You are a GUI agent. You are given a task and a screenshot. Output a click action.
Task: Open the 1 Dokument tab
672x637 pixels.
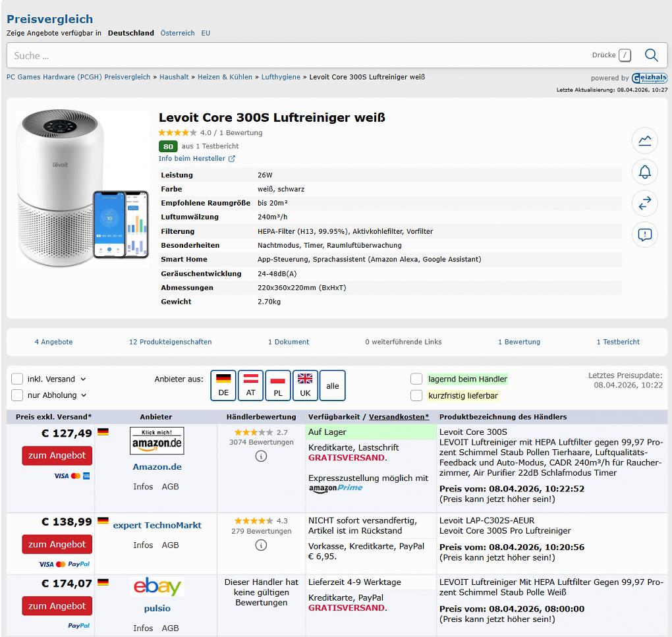point(289,342)
